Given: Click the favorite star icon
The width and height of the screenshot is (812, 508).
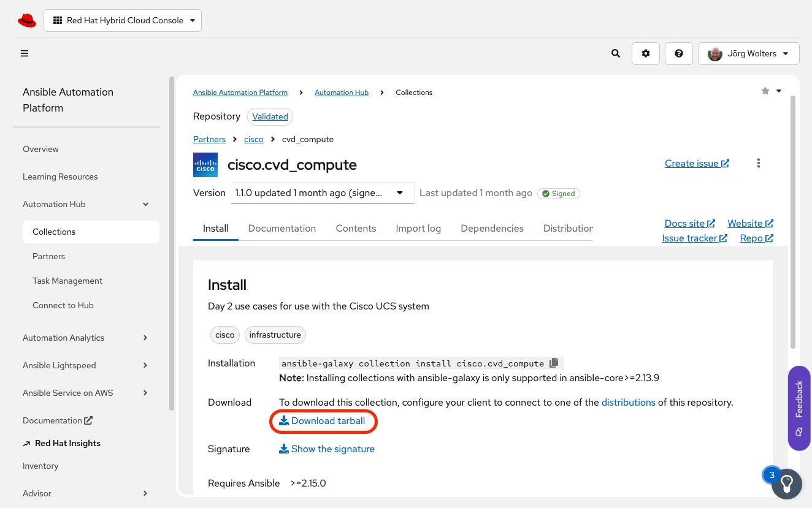Looking at the screenshot, I should [x=765, y=91].
